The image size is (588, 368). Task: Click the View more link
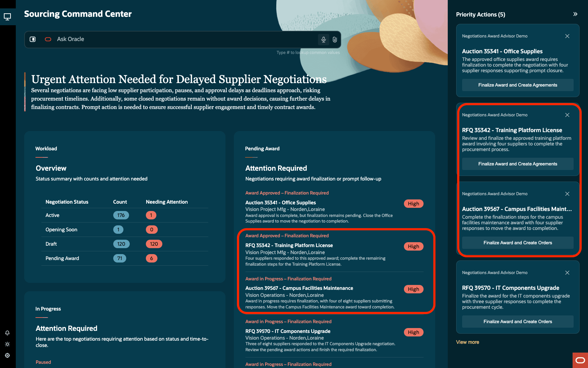(x=467, y=342)
